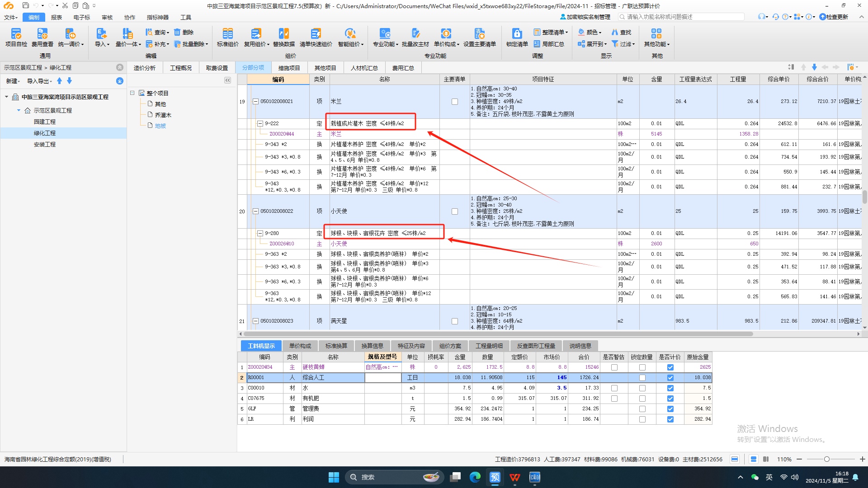Switch to 工程量明细 bottom tab
This screenshot has width=868, height=488.
(489, 346)
